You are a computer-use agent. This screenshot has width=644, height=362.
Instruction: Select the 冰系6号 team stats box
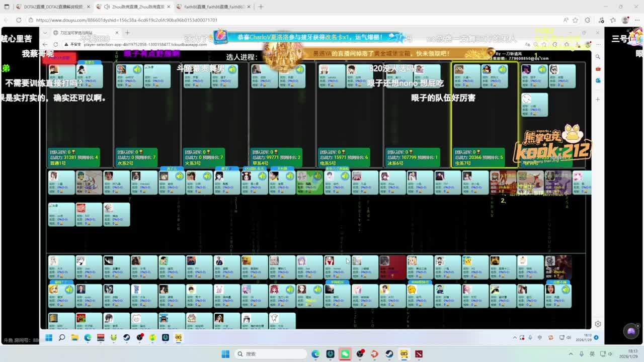click(412, 157)
